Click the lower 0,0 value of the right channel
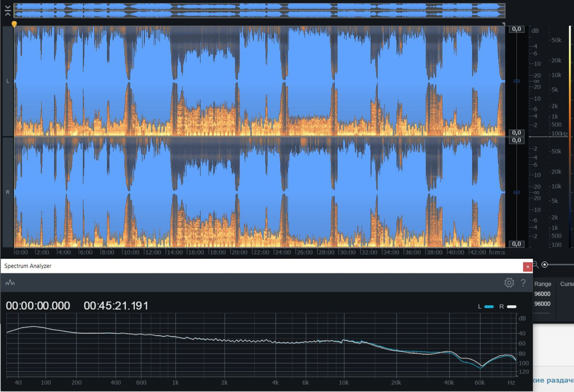Viewport: 574px width, 392px height. (516, 244)
